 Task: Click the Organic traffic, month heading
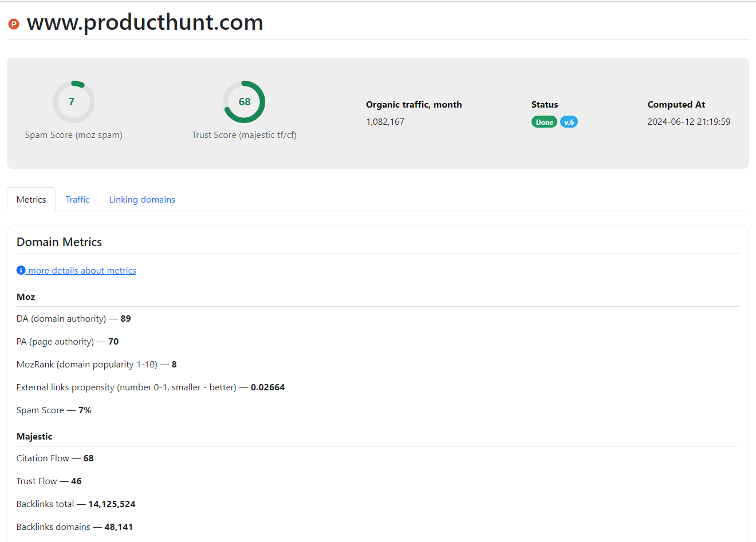coord(414,104)
